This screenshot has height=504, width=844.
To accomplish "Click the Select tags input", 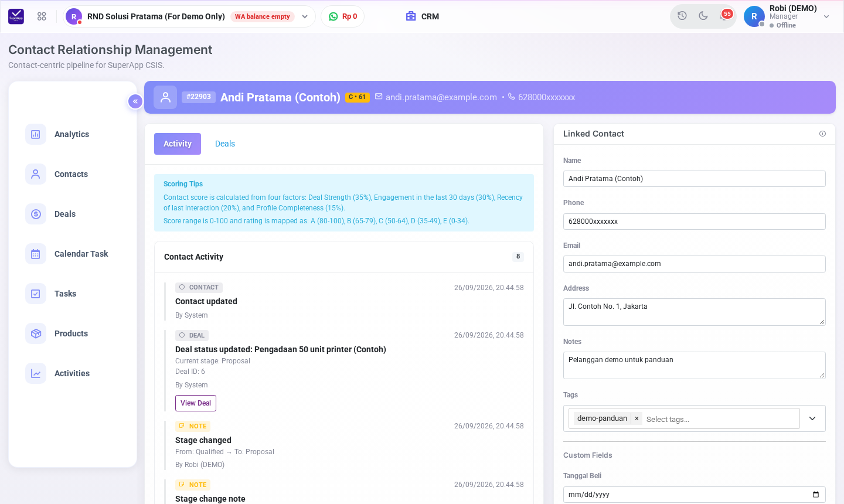I will tap(721, 419).
